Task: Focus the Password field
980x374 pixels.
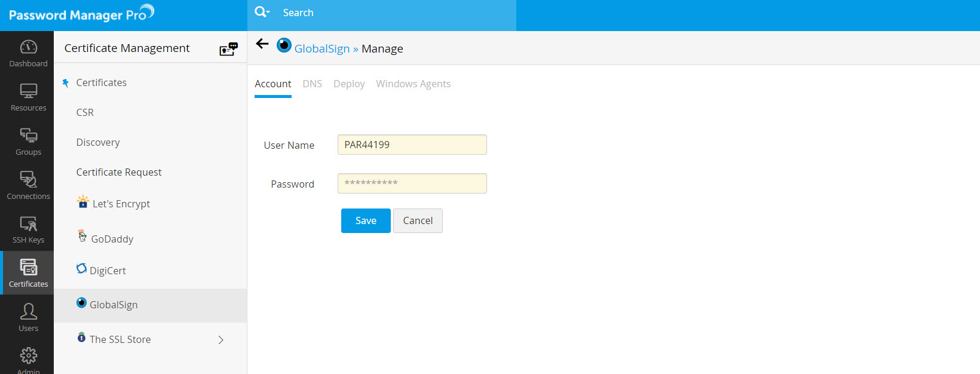Action: pos(412,183)
